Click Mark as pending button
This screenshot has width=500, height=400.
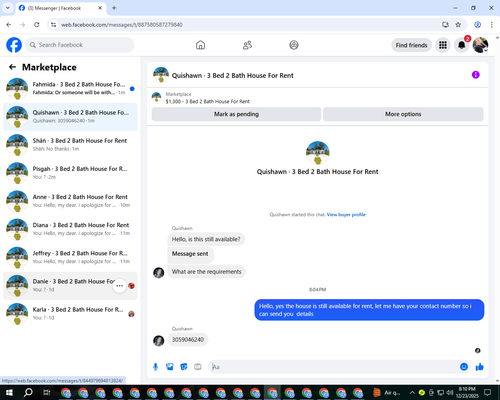click(236, 114)
